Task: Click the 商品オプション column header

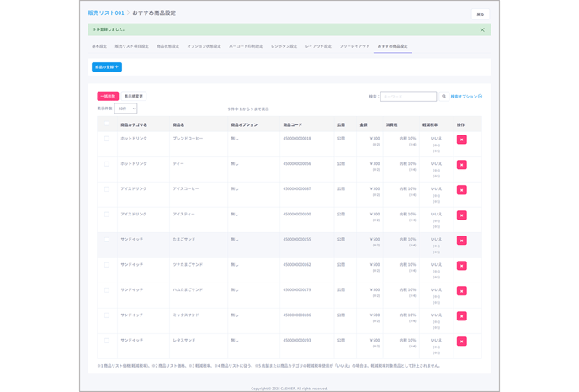Action: click(244, 124)
